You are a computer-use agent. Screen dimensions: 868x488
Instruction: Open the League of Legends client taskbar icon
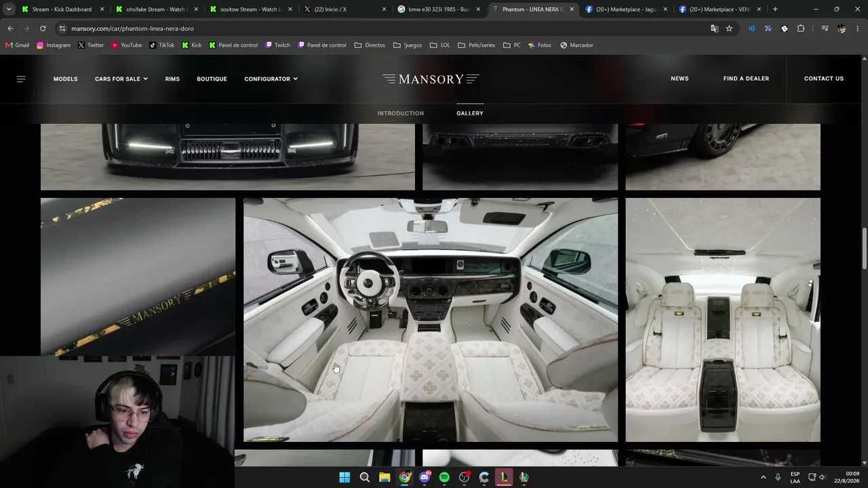504,477
